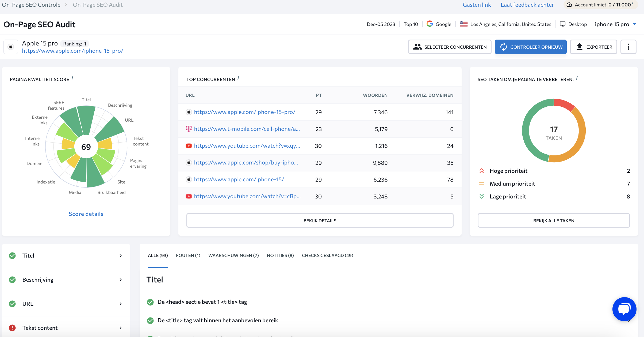Open apple.com/shop/buy-ipho competitor link
The width and height of the screenshot is (644, 337).
(x=246, y=163)
